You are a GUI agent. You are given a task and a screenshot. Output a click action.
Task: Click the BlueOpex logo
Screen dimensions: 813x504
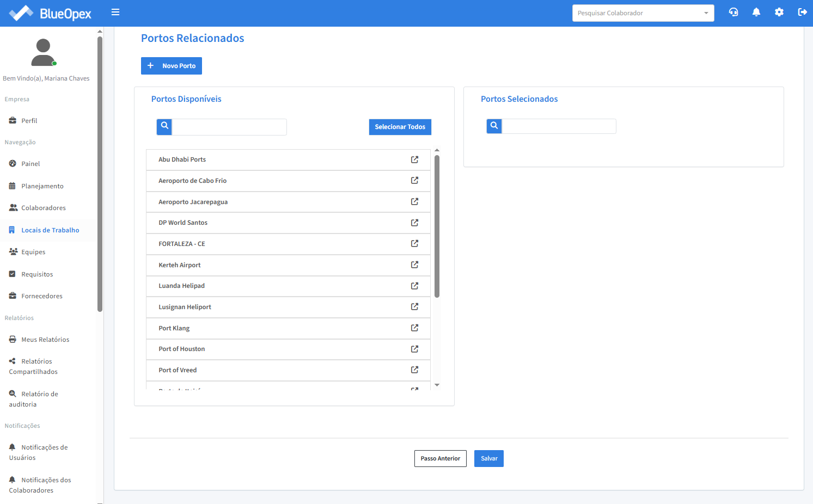coord(51,13)
